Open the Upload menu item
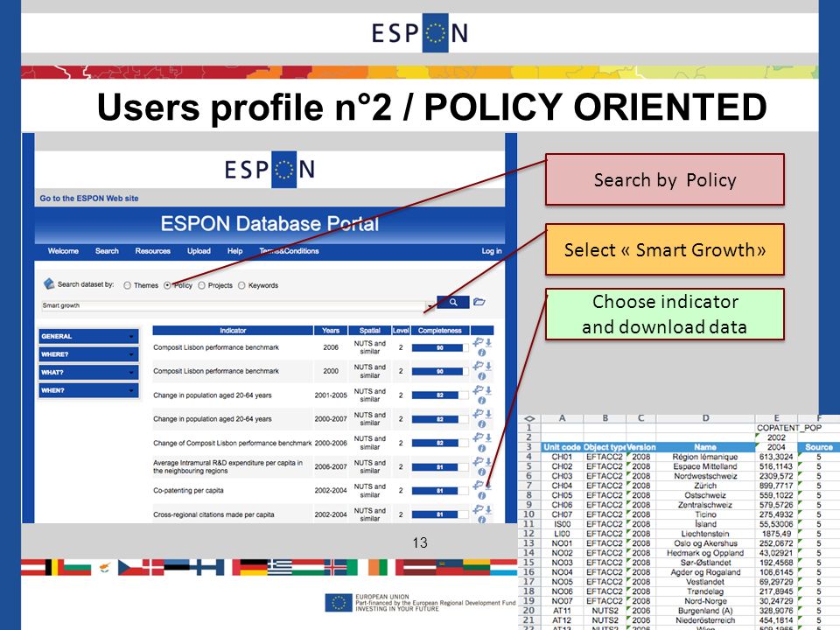Viewport: 840px width, 630px height. pos(199,251)
